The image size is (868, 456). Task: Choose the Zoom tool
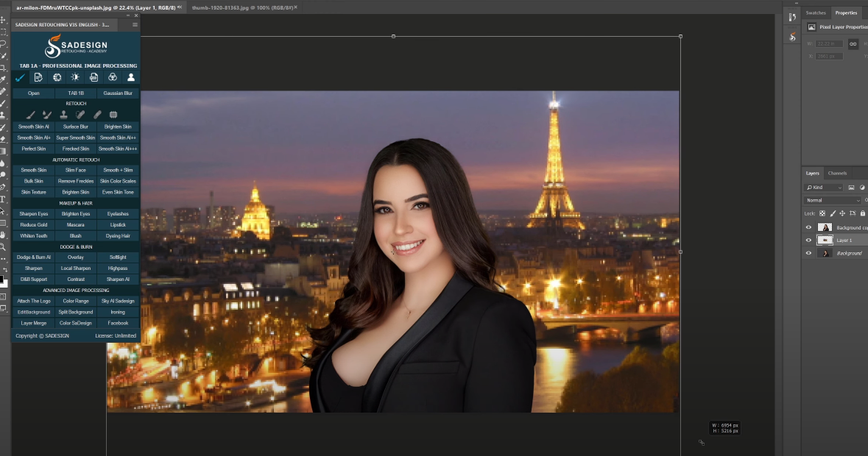[x=4, y=247]
